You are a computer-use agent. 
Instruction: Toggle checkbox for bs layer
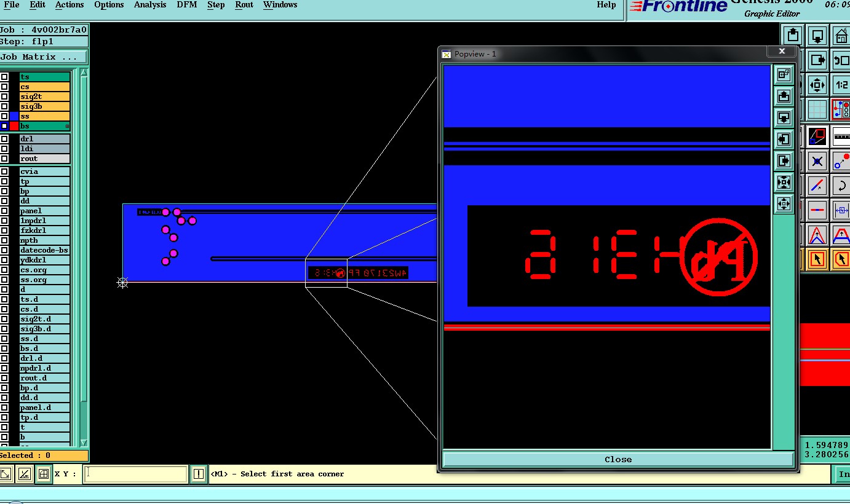pos(4,126)
